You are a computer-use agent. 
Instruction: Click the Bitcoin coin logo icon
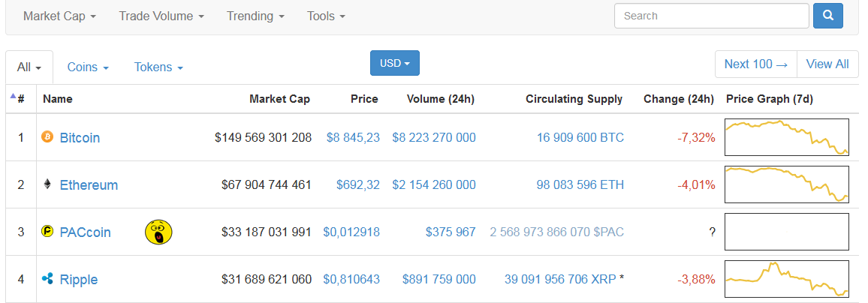pyautogui.click(x=47, y=136)
